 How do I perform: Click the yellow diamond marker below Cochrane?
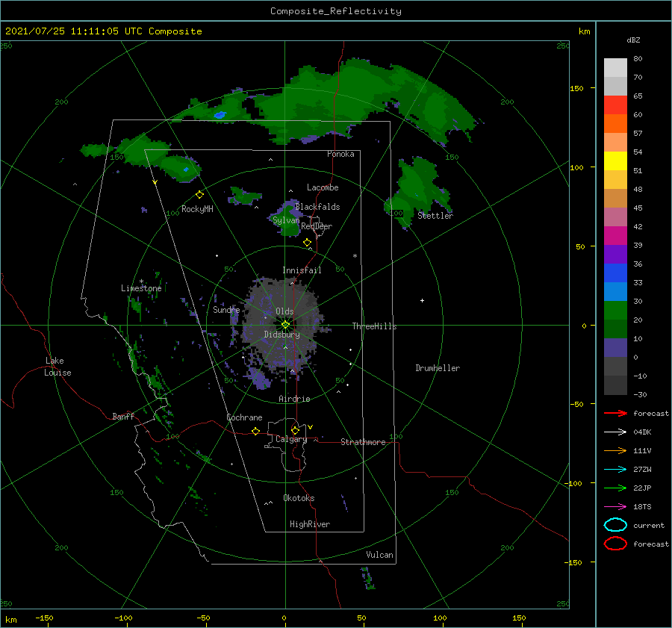[255, 431]
